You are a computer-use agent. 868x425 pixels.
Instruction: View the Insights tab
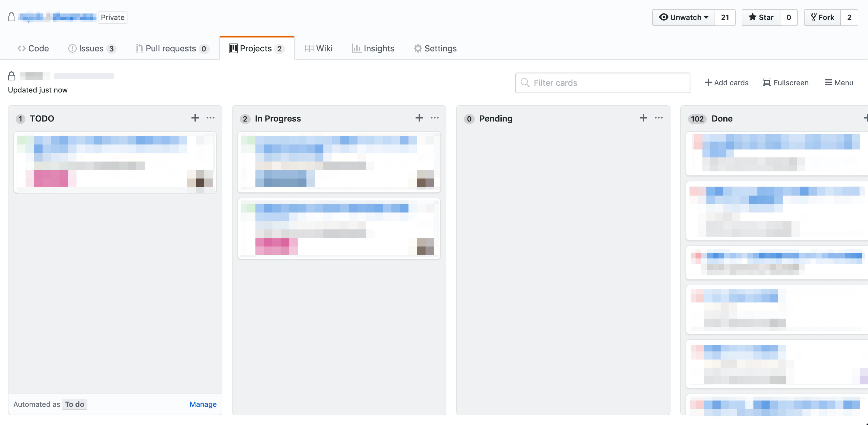pos(373,48)
